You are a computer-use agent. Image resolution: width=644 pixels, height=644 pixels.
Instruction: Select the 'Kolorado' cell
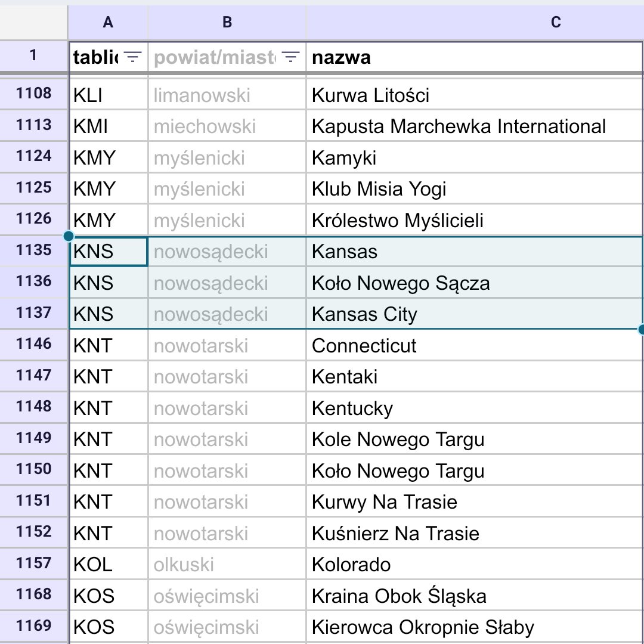(475, 564)
